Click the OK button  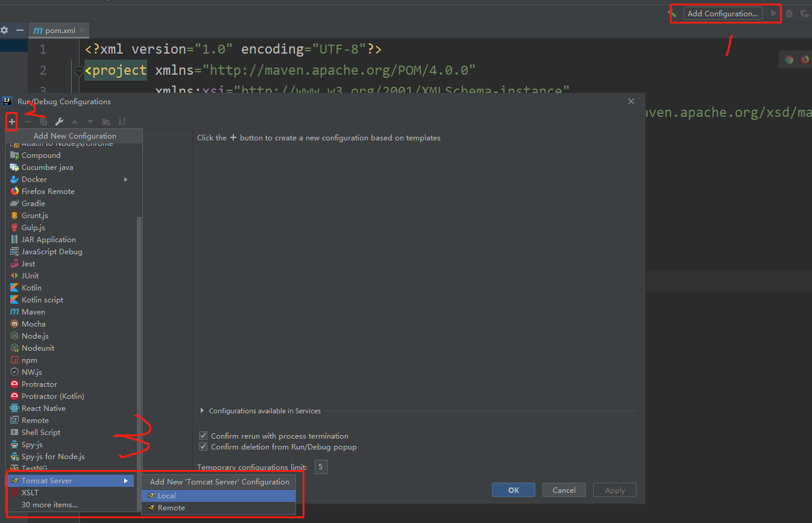(x=514, y=490)
